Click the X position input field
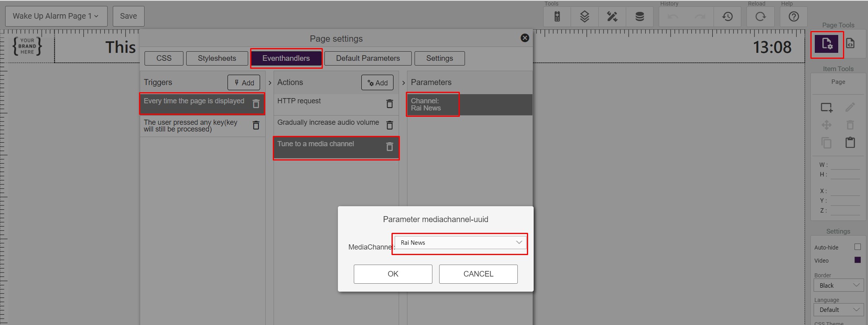This screenshot has width=868, height=325. tap(845, 191)
